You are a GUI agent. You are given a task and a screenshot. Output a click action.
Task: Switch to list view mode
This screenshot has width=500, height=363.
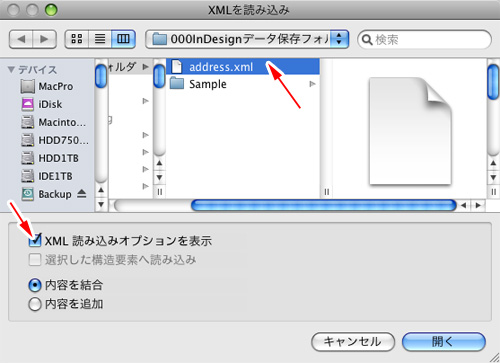point(100,39)
